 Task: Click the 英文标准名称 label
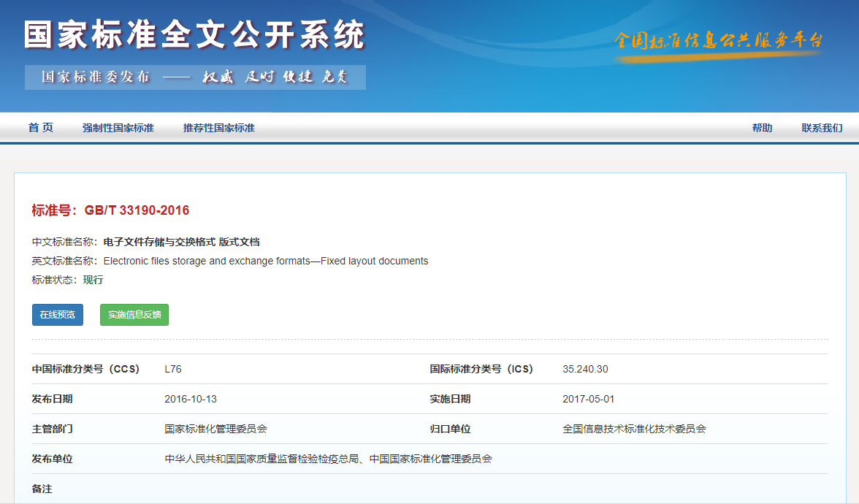(x=64, y=261)
